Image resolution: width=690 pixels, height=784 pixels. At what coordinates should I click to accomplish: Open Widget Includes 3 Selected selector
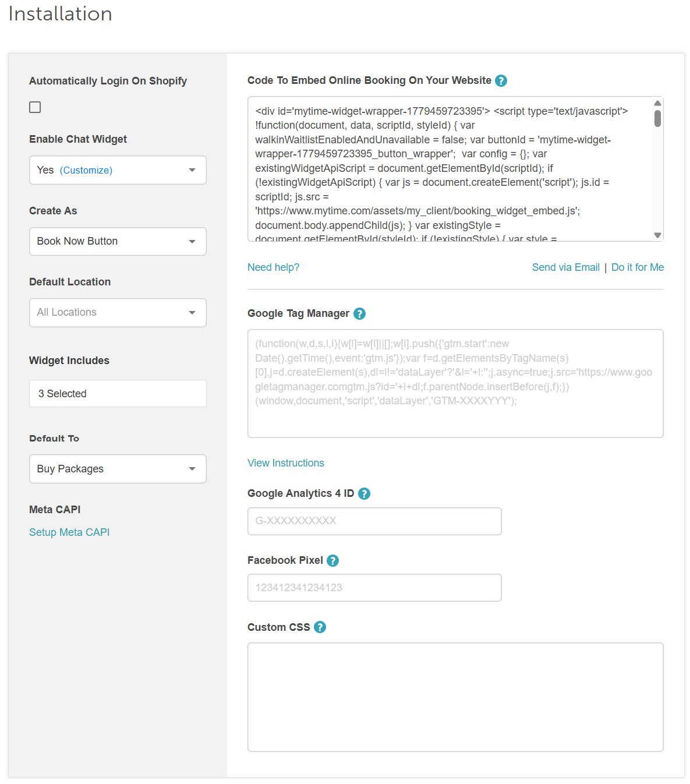click(x=118, y=394)
